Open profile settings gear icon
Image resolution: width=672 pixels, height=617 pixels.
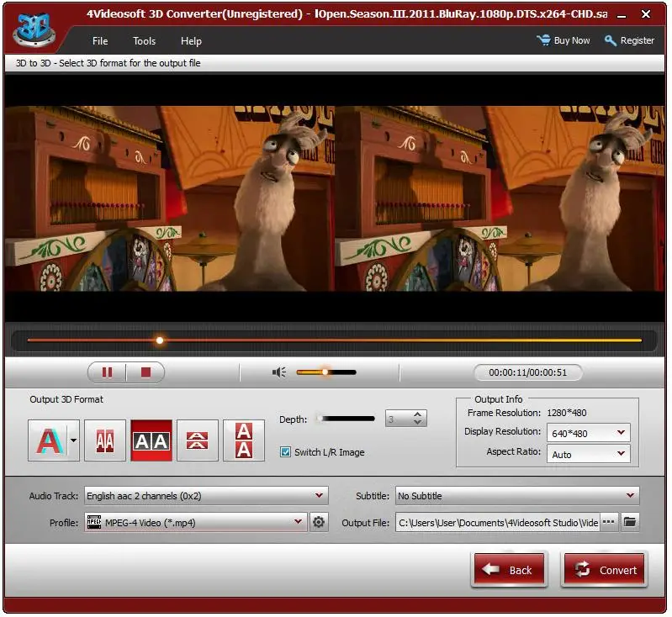(319, 522)
